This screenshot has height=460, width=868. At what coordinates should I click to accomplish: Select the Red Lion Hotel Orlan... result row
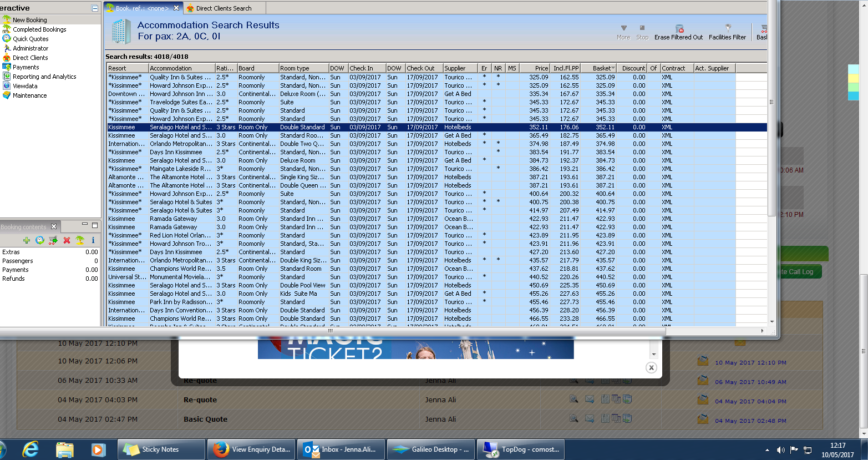coord(437,235)
